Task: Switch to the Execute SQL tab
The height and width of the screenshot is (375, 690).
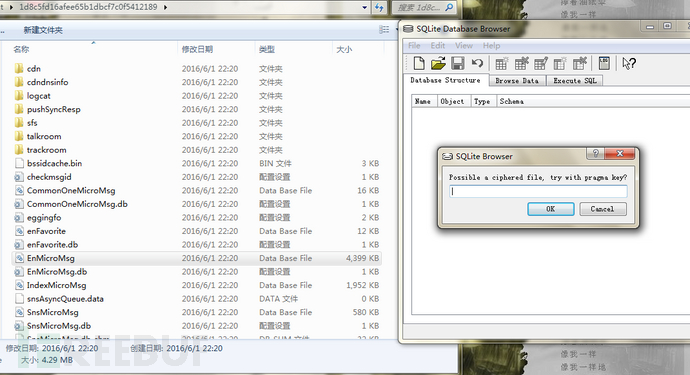Action: coord(575,81)
